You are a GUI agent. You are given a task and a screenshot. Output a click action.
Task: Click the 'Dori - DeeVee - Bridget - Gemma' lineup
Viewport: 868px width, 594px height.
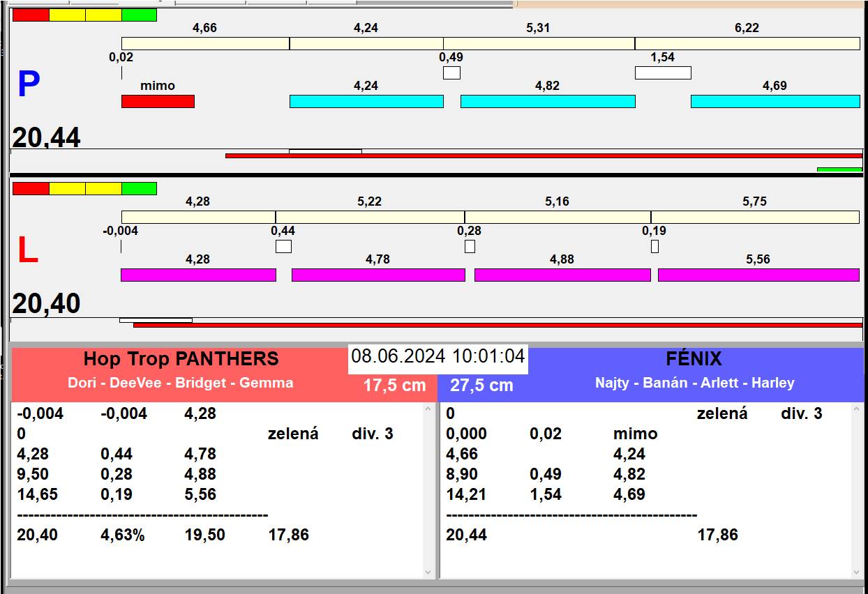181,383
